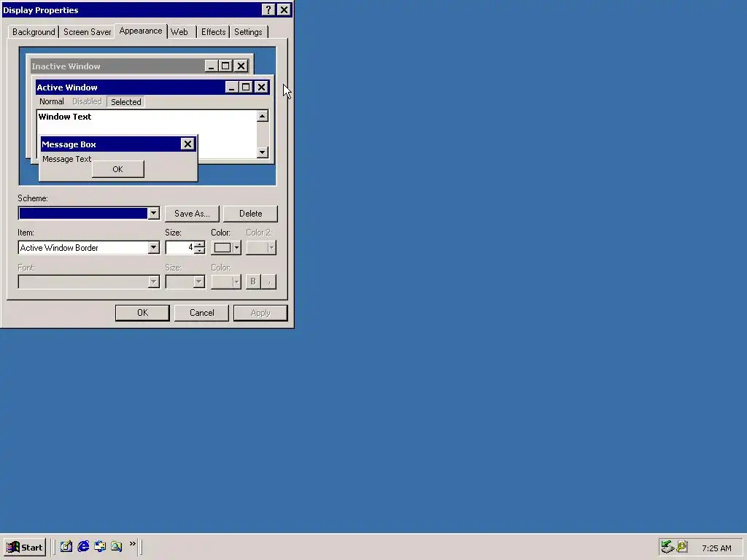Switch to the Background tab

pos(34,32)
